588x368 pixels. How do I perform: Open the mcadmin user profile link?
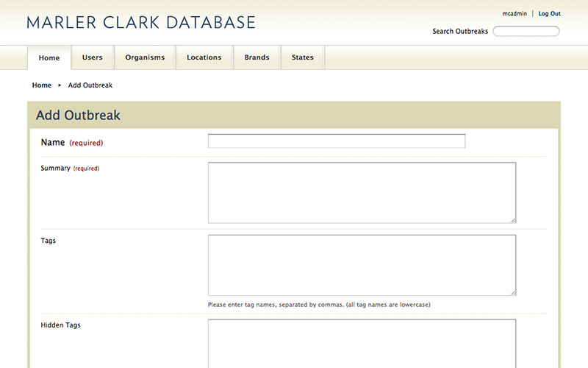[514, 13]
